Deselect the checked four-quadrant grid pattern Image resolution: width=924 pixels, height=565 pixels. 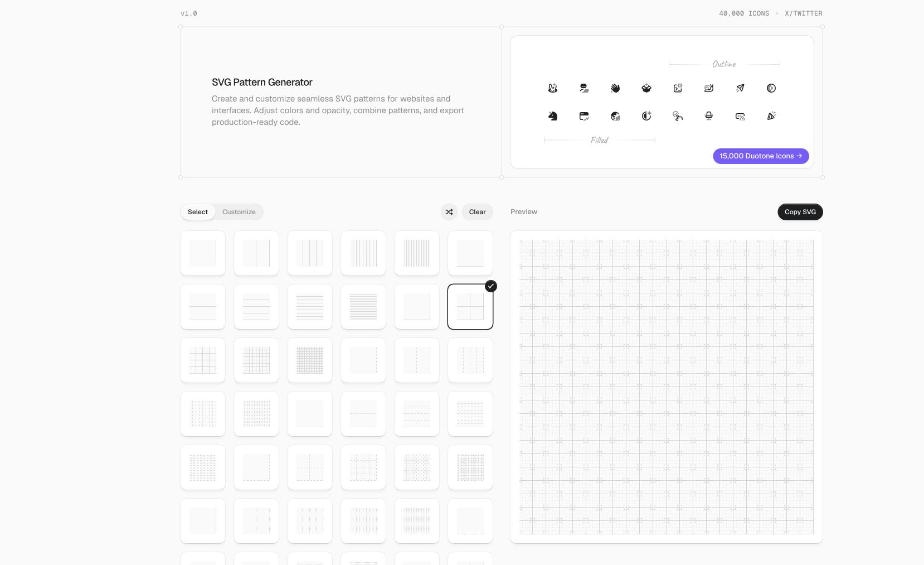pyautogui.click(x=470, y=307)
